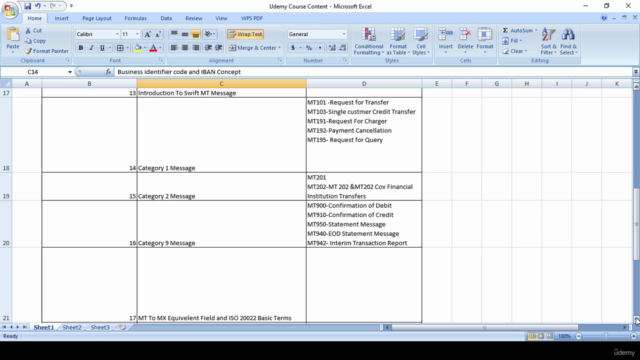The height and width of the screenshot is (360, 640).
Task: Expand the Font dialog launcher
Action: point(161,60)
